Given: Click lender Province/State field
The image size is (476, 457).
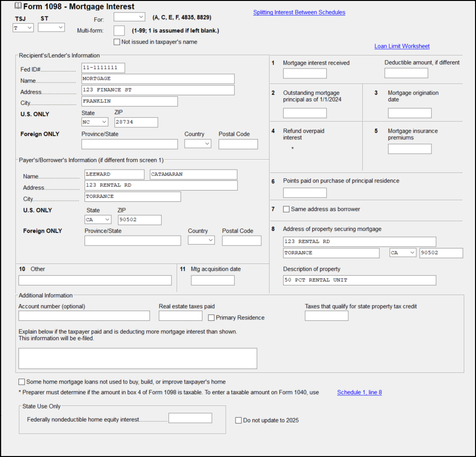Looking at the screenshot, I should tap(130, 144).
